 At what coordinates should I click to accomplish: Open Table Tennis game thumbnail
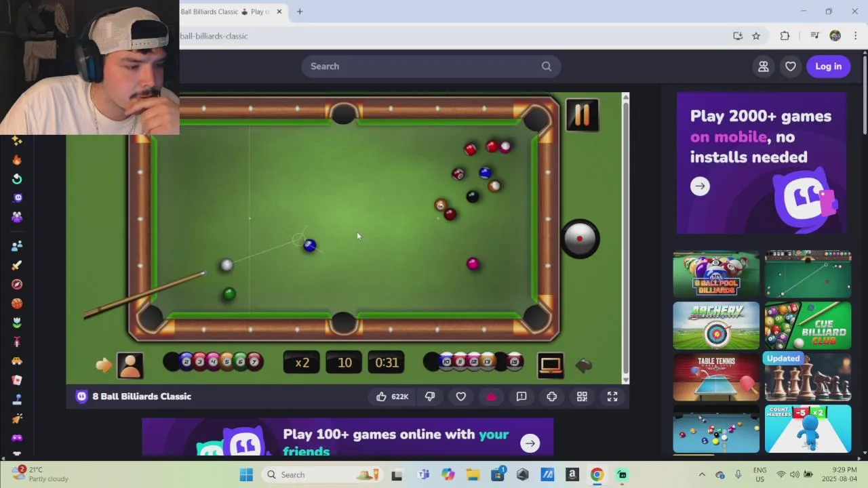(x=716, y=377)
